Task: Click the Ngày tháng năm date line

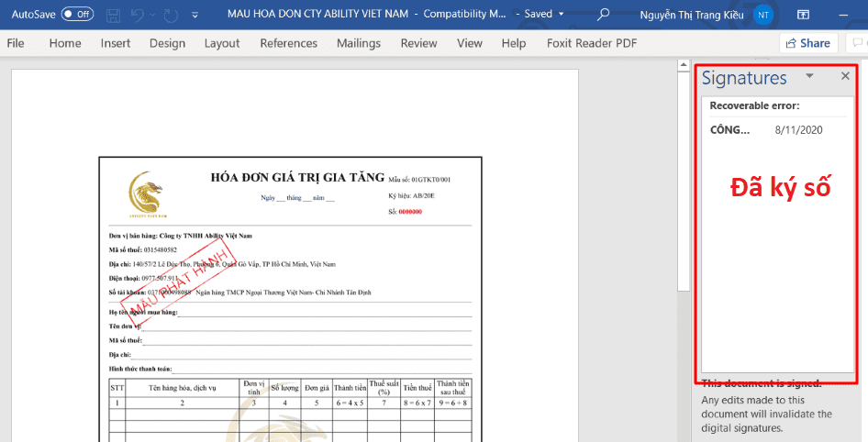Action: pyautogui.click(x=298, y=197)
